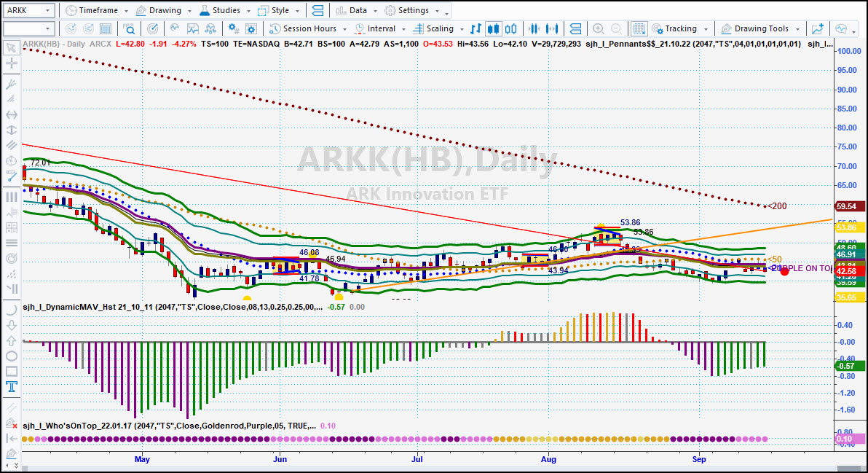The height and width of the screenshot is (473, 868).
Task: Click the 59.54 price label on axis
Action: pyautogui.click(x=848, y=206)
